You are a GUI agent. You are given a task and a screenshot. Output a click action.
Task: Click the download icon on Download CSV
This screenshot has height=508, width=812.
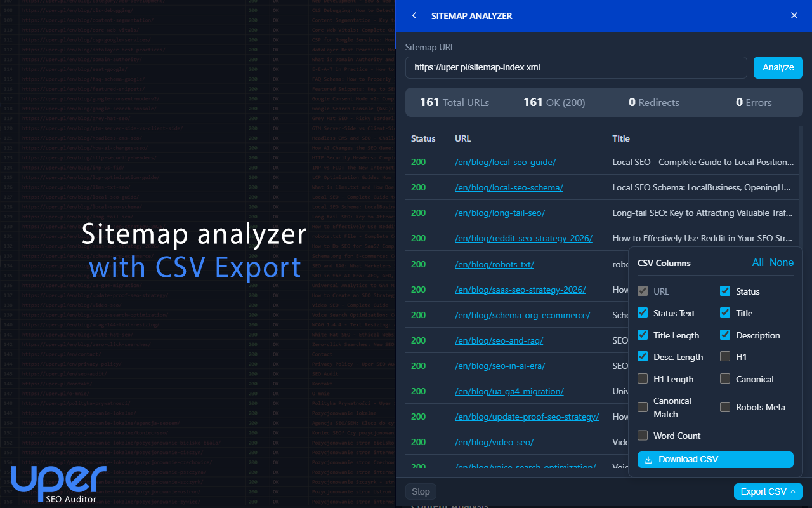[x=650, y=459]
